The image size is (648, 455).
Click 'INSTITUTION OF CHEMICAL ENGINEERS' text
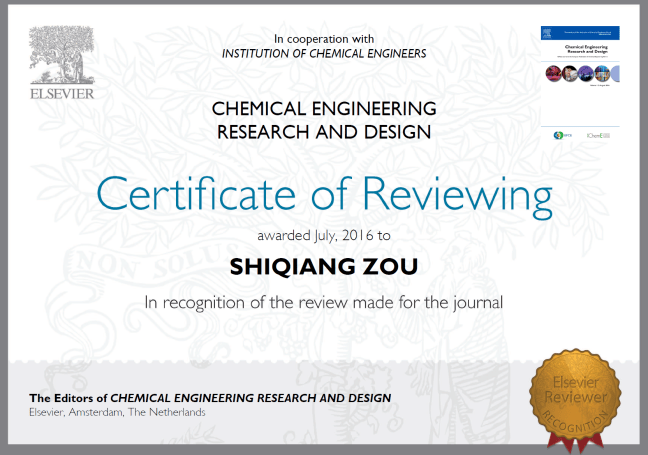[x=324, y=53]
